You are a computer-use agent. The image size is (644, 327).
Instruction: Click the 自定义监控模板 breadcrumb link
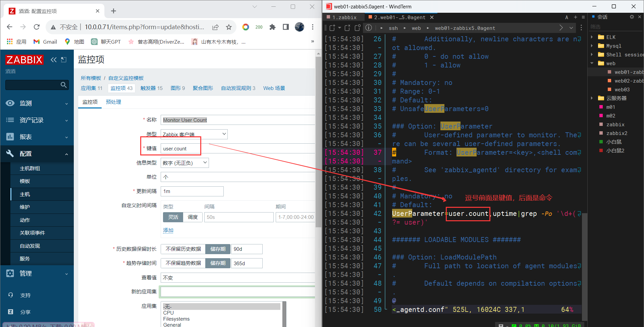[126, 78]
